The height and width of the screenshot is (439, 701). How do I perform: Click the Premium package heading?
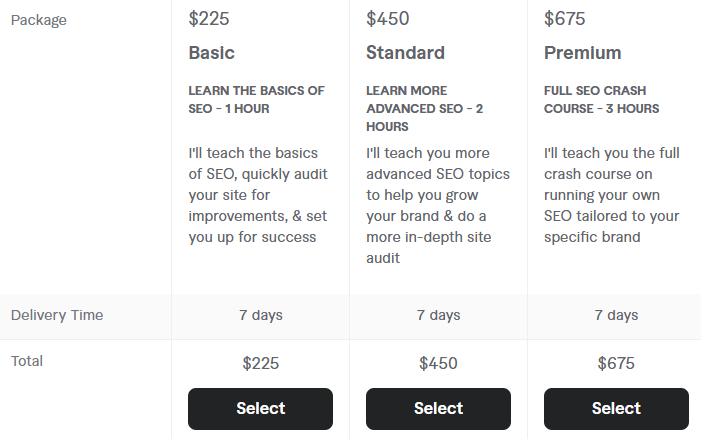583,53
